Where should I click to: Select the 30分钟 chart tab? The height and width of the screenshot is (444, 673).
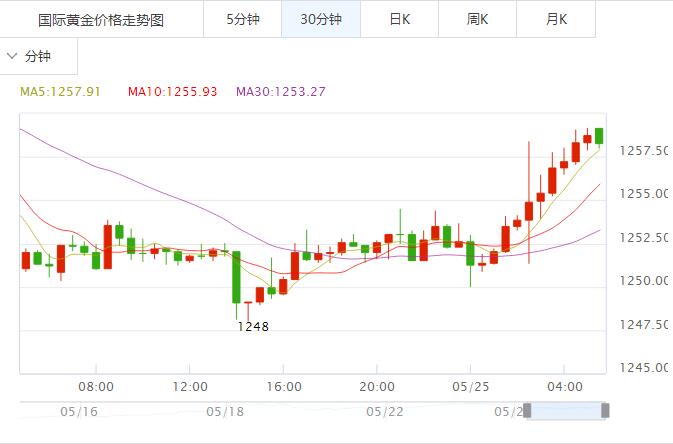(x=320, y=19)
